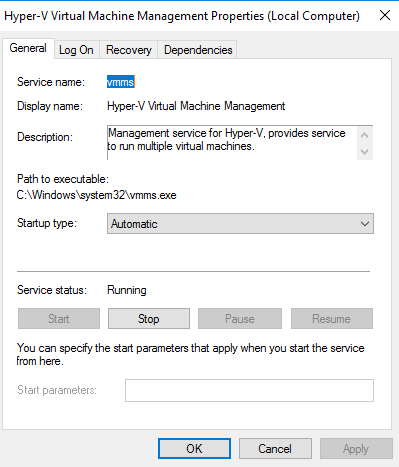Click the Display name label
399x467 pixels.
click(x=50, y=106)
